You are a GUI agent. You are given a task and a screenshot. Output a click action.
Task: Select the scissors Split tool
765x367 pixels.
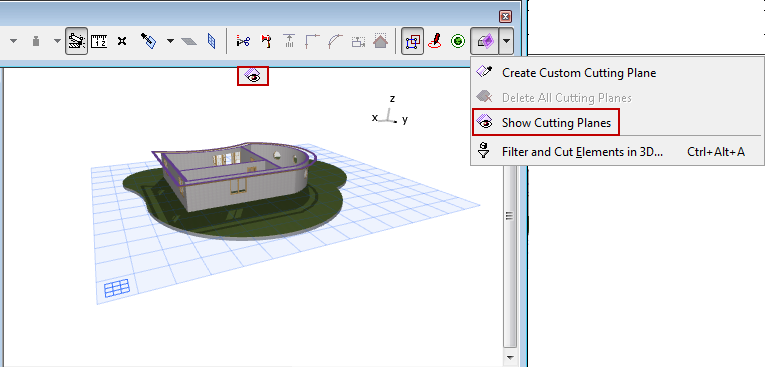coord(243,41)
